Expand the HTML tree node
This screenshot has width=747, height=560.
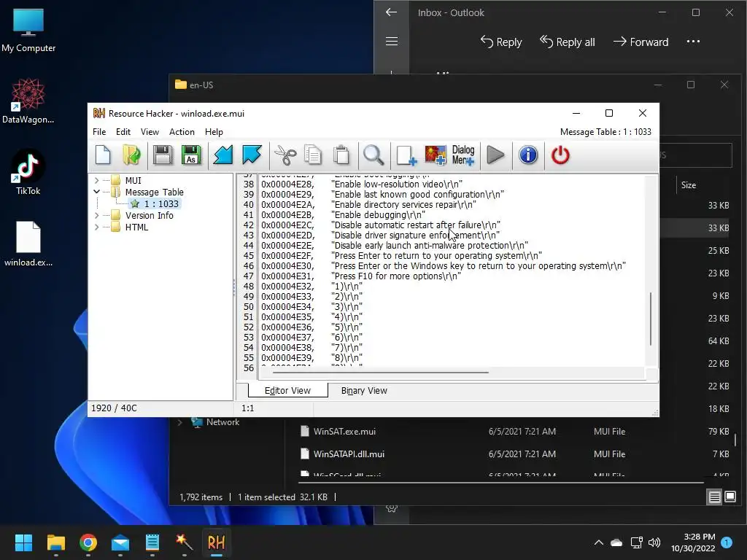click(x=97, y=227)
